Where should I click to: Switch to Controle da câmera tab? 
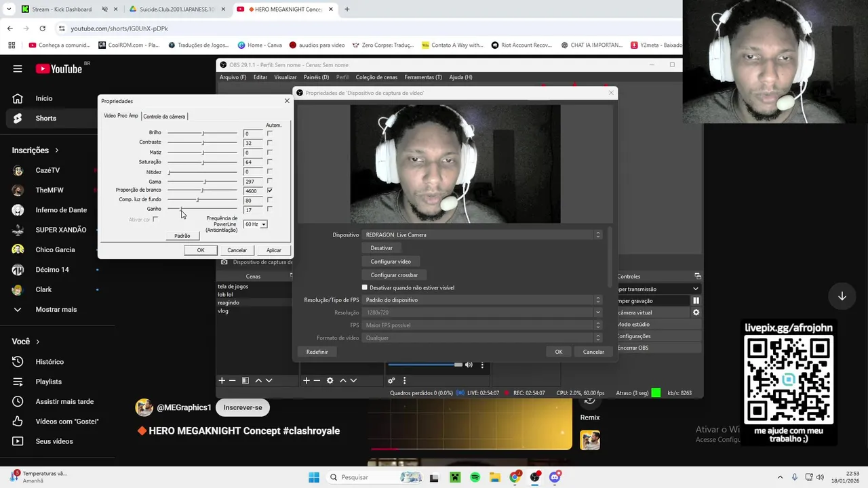tap(163, 117)
